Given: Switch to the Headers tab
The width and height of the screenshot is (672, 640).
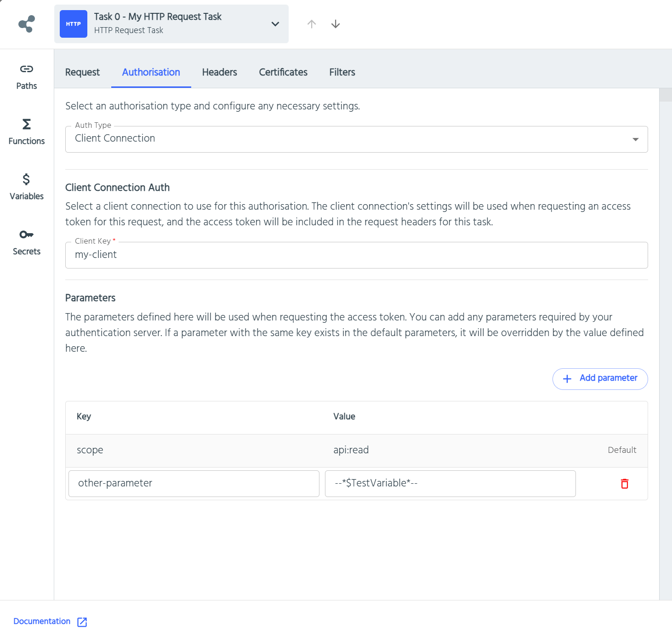Looking at the screenshot, I should pos(219,72).
